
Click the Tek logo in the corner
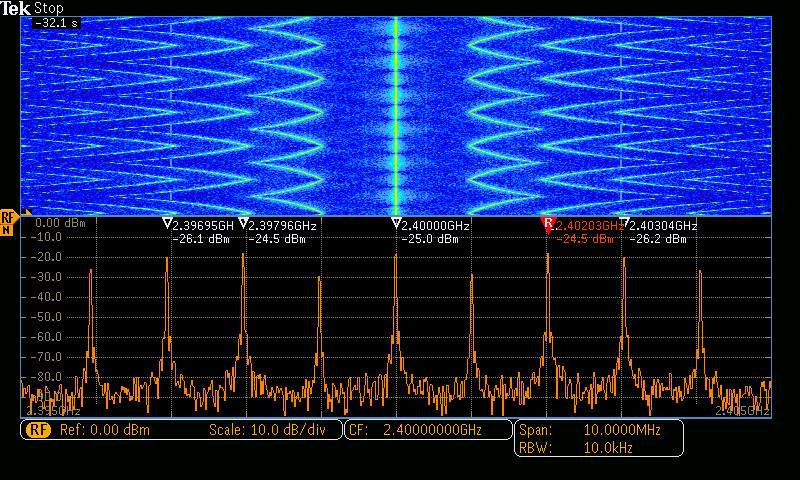[16, 8]
